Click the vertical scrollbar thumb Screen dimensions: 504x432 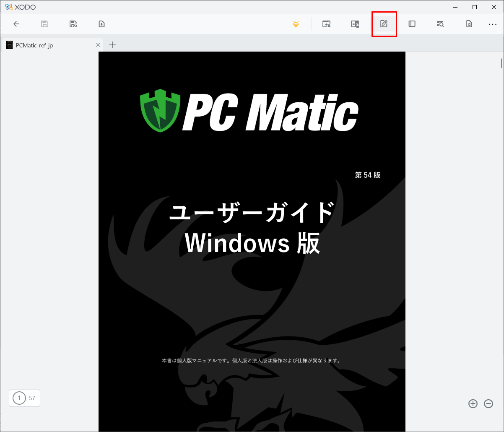[x=501, y=63]
